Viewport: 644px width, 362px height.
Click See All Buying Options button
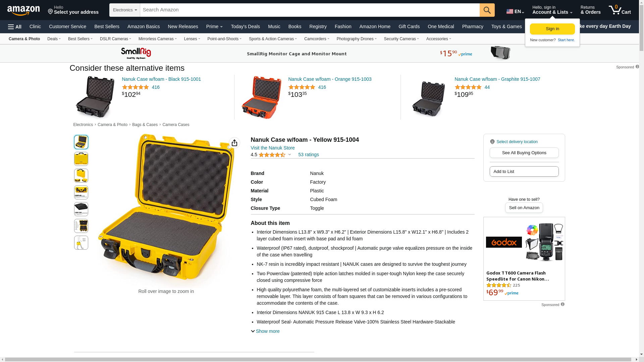(x=524, y=153)
